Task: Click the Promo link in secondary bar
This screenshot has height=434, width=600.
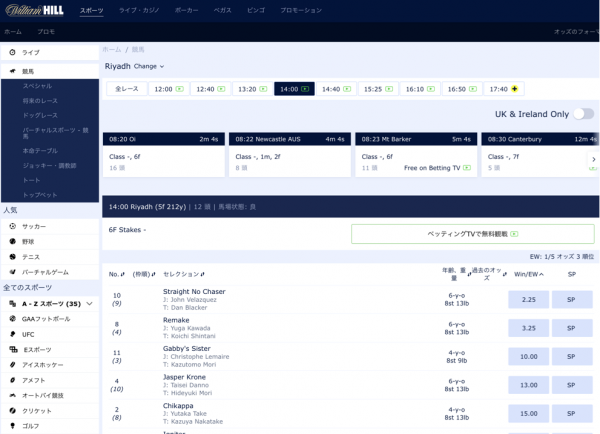Action: (46, 32)
